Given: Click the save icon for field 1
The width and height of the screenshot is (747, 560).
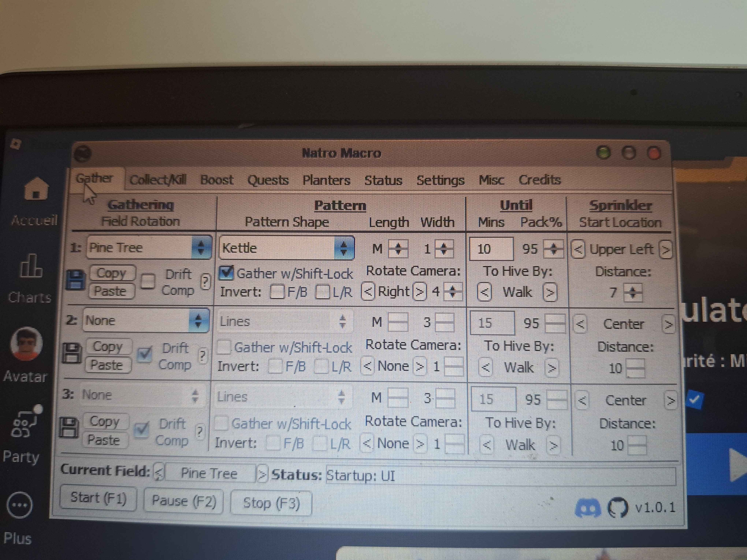Looking at the screenshot, I should (76, 279).
